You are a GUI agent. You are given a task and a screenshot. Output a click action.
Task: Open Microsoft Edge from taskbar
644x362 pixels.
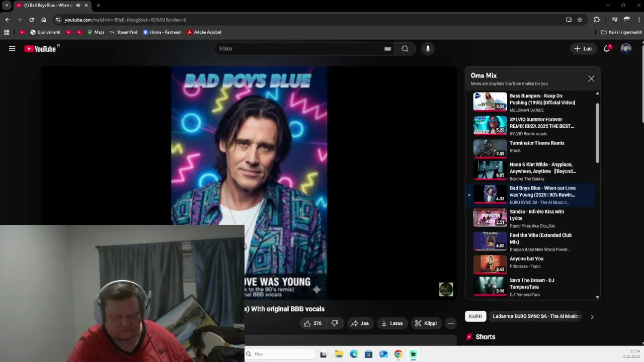354,354
